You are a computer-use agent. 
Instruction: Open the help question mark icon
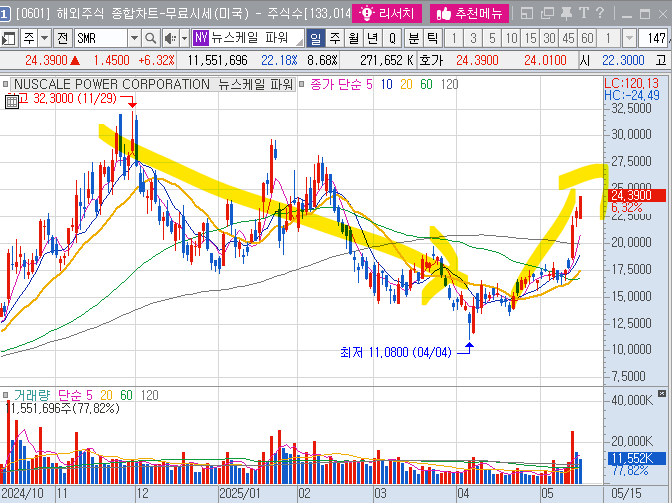tap(600, 13)
